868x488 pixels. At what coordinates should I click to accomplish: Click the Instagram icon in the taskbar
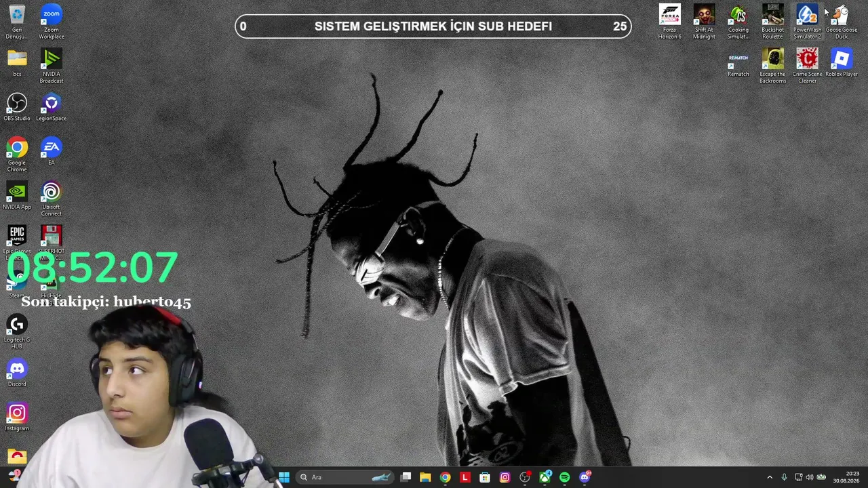505,477
